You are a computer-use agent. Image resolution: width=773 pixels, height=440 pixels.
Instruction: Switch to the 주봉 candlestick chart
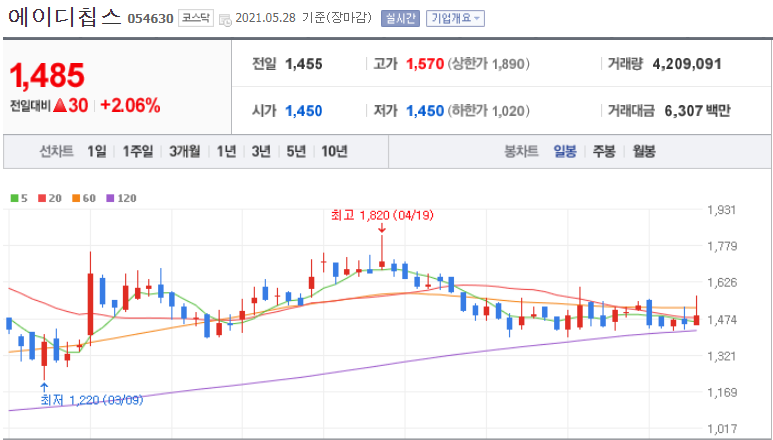[x=604, y=151]
